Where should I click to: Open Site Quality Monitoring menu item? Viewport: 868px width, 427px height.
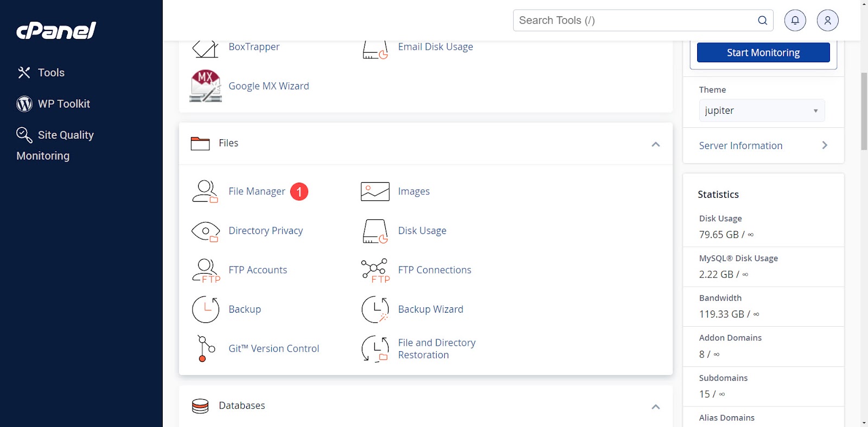[55, 145]
